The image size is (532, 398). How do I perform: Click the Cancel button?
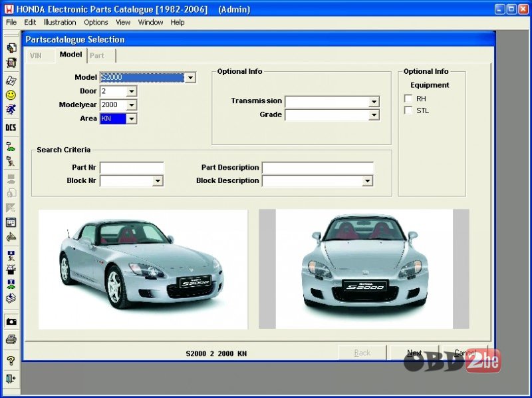tap(465, 353)
